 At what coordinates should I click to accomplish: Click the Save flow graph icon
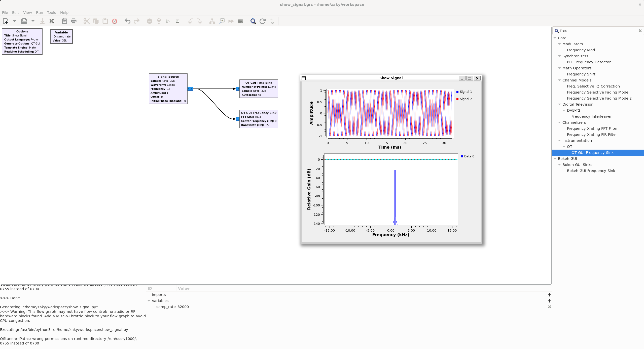tap(42, 21)
